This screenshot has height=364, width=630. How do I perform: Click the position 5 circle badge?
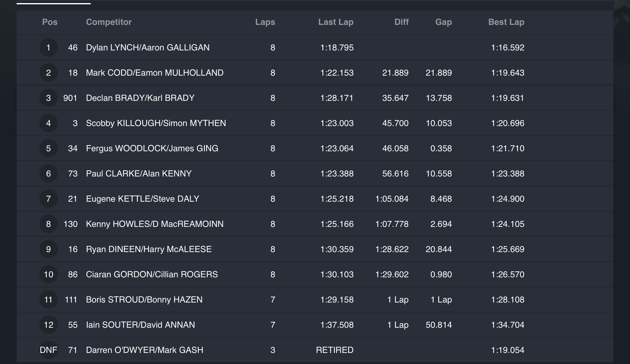(x=48, y=148)
